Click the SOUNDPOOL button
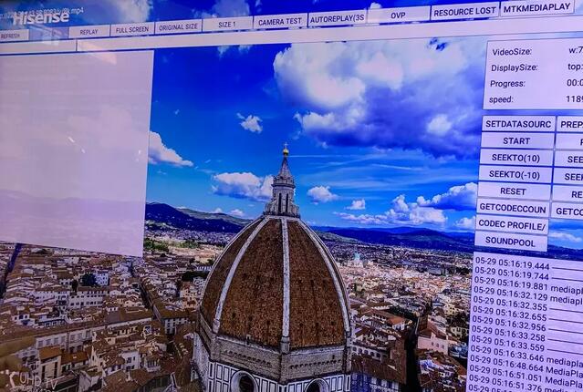 pos(511,242)
